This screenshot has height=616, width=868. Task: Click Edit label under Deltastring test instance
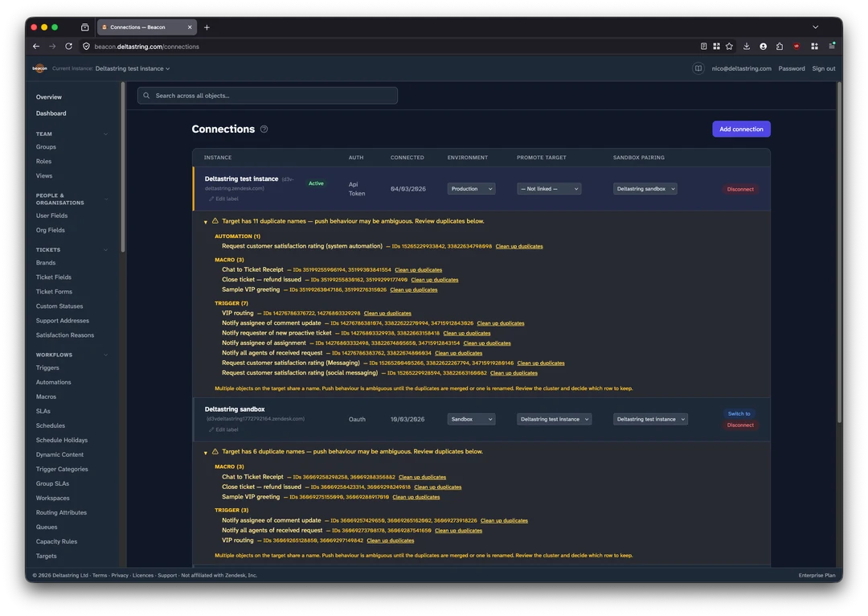point(223,199)
